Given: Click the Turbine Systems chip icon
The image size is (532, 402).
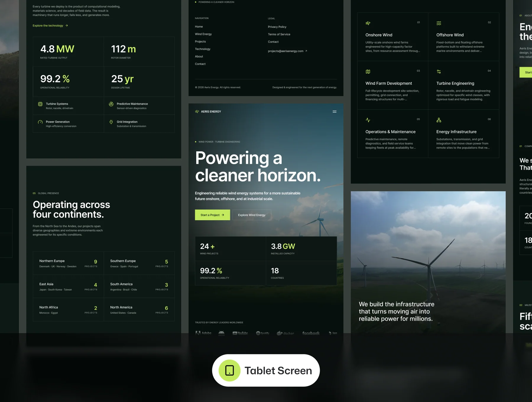Looking at the screenshot, I should 40,104.
